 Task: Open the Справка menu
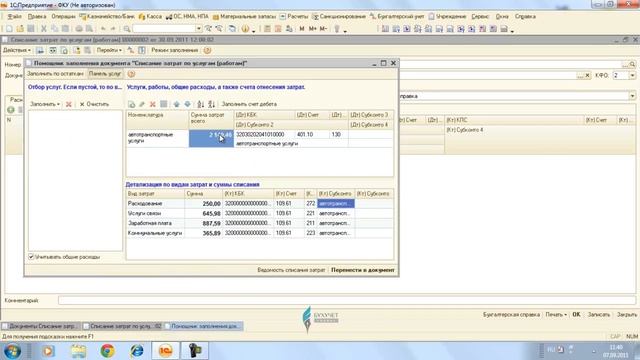(x=525, y=17)
